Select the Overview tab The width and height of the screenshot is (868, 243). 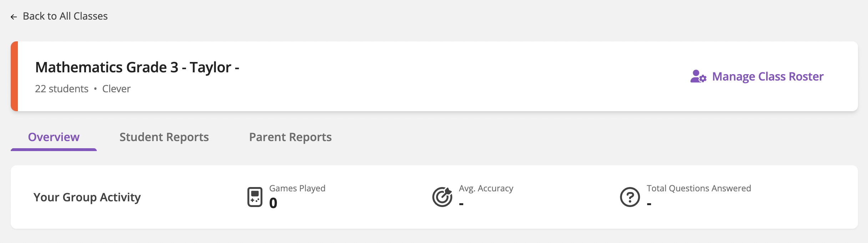tap(54, 137)
